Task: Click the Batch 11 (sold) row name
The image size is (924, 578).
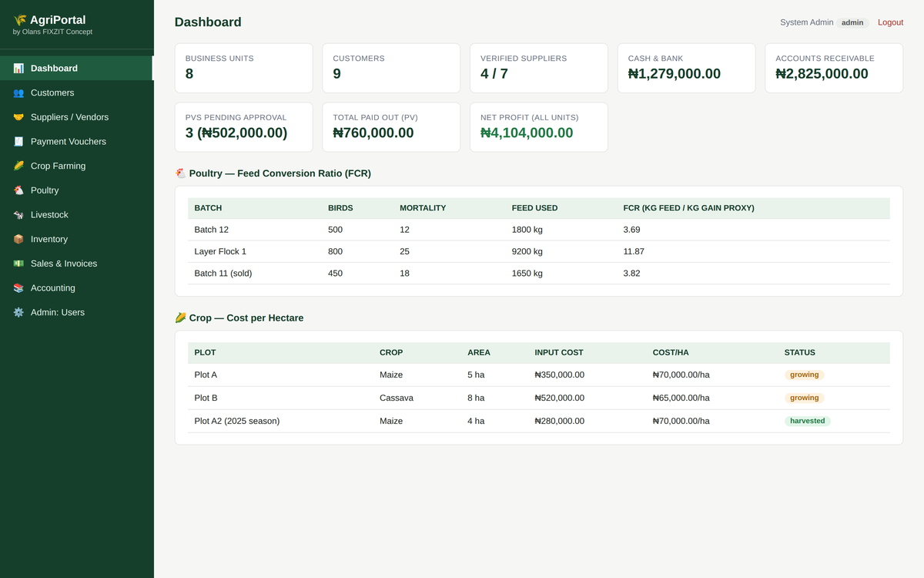Action: click(223, 274)
